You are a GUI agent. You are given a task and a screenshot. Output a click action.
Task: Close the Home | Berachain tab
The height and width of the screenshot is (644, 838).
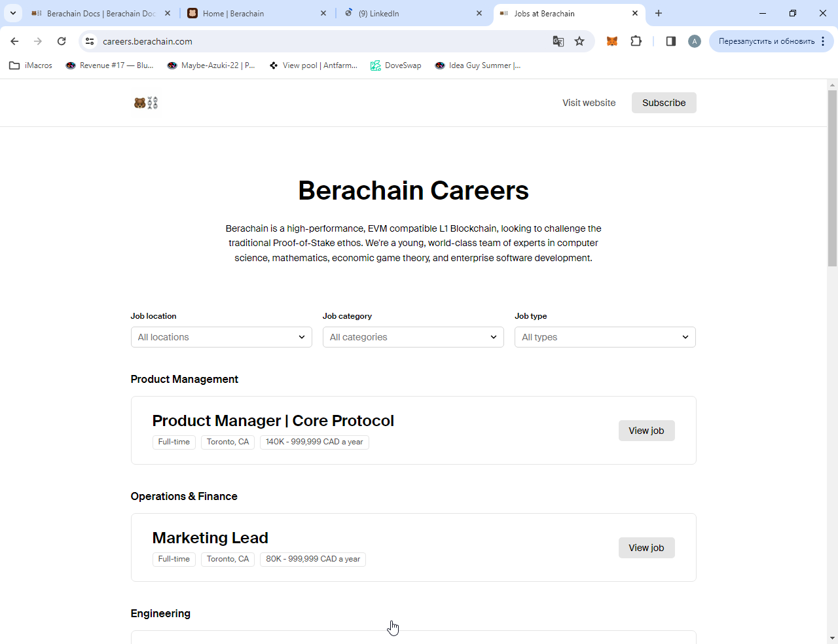coord(323,13)
